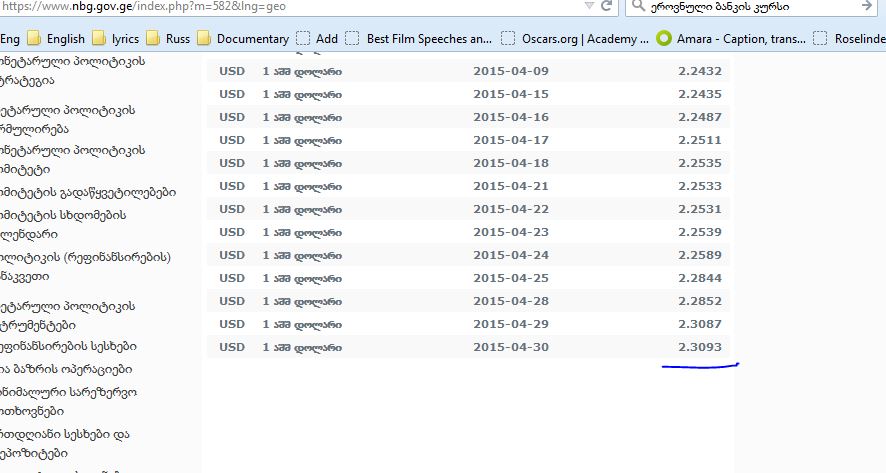The image size is (886, 473).
Task: Click the rate 2.3093 cell
Action: 700,347
